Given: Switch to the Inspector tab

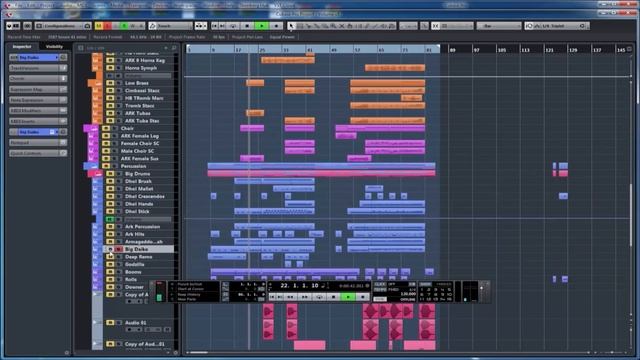Looking at the screenshot, I should 22,47.
